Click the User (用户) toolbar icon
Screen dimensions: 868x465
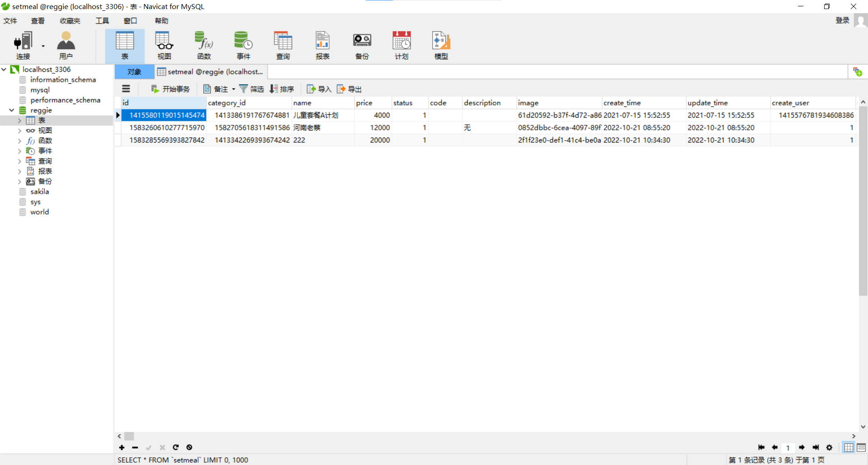tap(66, 46)
